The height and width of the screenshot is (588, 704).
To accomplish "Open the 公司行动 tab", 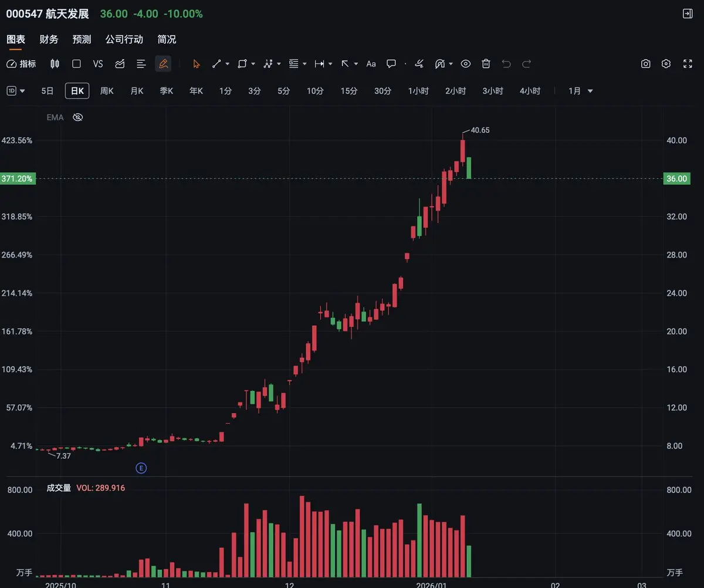I will tap(124, 39).
